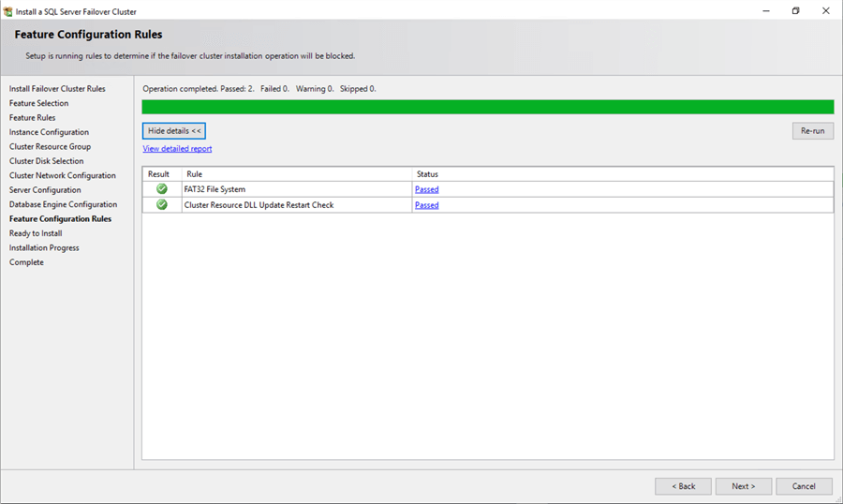Select Installation Progress step
The width and height of the screenshot is (843, 504).
(44, 248)
